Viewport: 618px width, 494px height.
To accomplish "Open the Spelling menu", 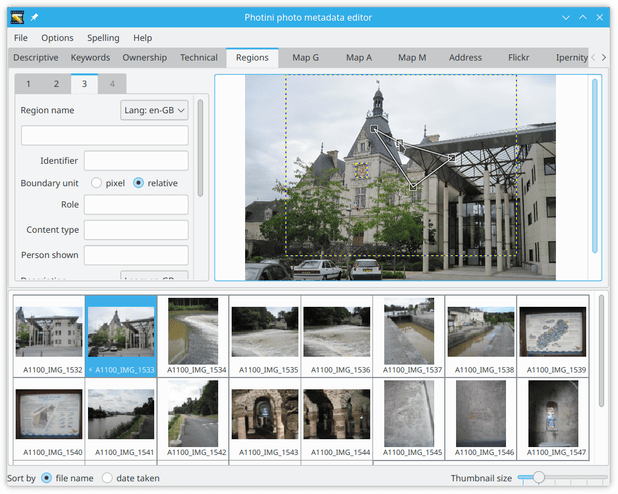I will pyautogui.click(x=103, y=38).
